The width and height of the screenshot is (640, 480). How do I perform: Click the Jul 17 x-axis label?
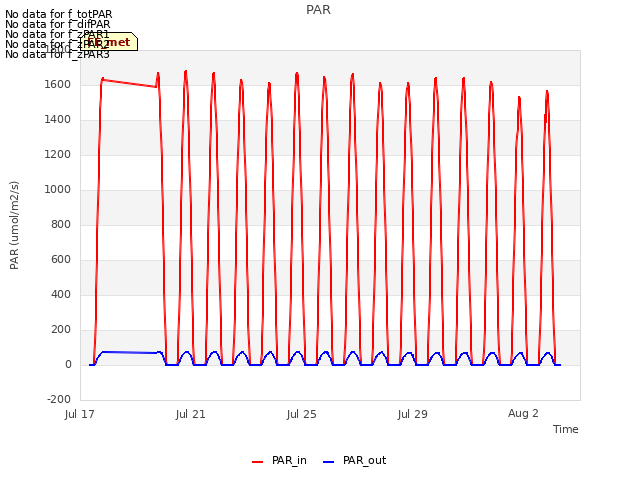point(80,414)
